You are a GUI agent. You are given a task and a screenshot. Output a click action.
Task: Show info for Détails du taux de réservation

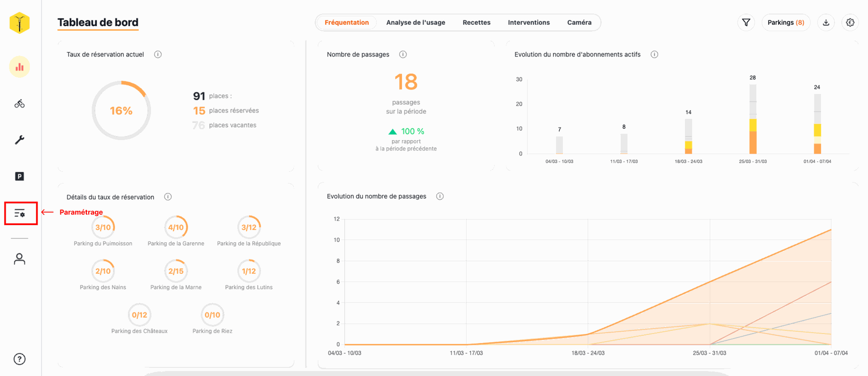click(x=168, y=197)
